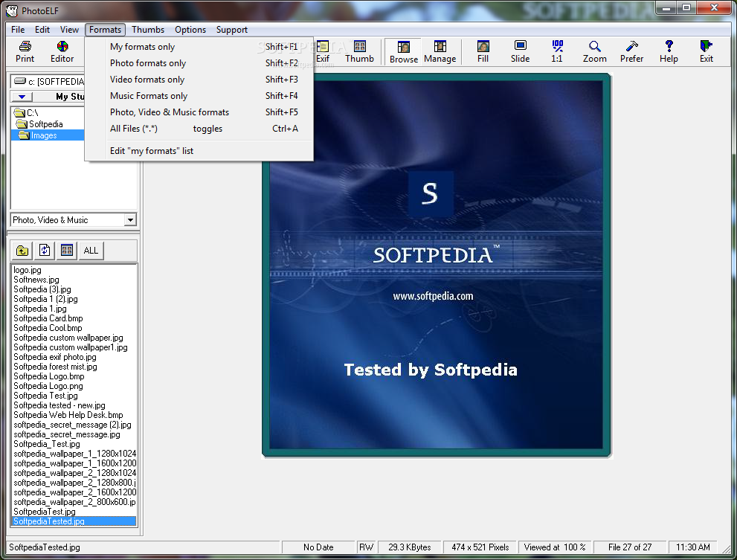Toggle Browse mode button
737x560 pixels.
(403, 51)
